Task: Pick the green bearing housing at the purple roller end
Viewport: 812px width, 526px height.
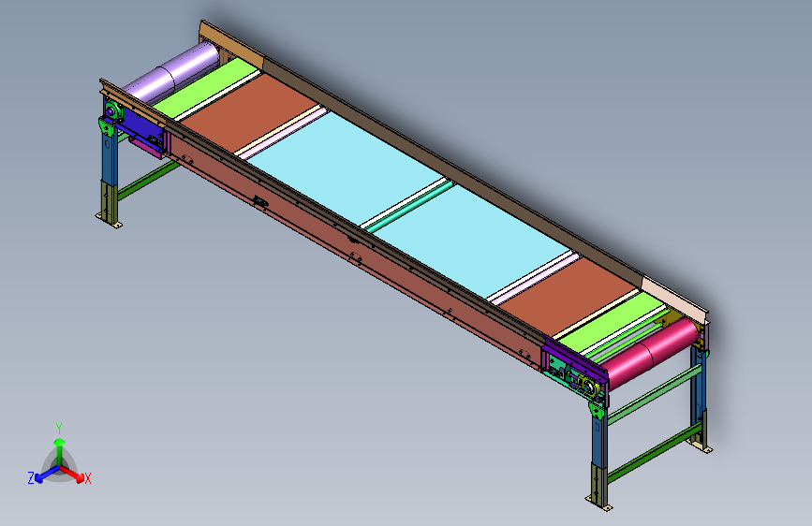Action: pos(112,110)
